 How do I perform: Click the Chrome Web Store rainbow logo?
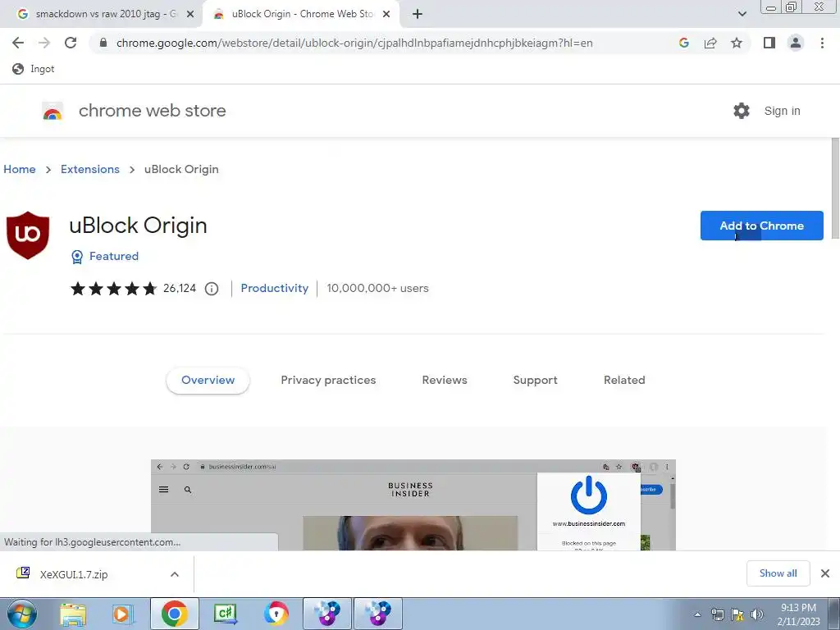click(x=52, y=111)
